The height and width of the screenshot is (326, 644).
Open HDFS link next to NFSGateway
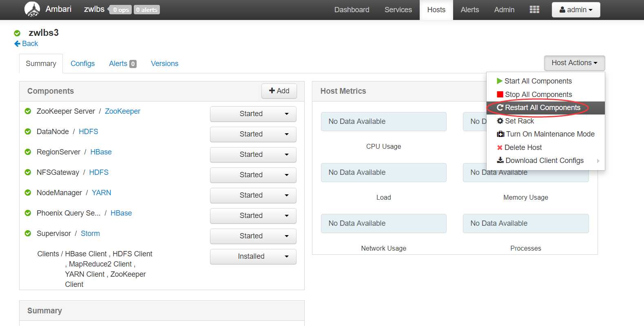point(99,172)
